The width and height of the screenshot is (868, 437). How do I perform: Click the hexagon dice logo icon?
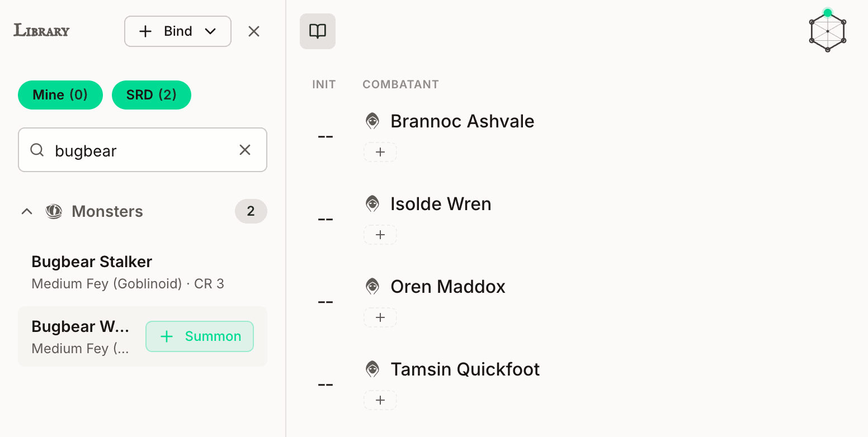point(828,31)
